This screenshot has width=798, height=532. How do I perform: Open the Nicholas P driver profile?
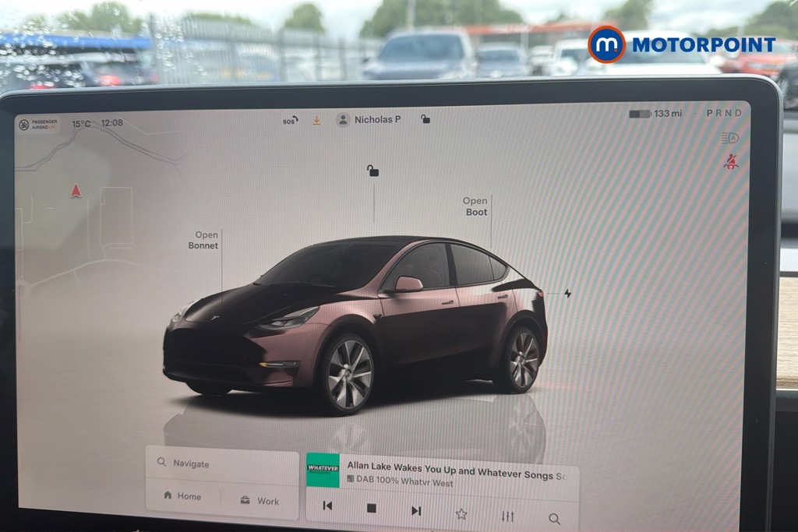pos(369,119)
